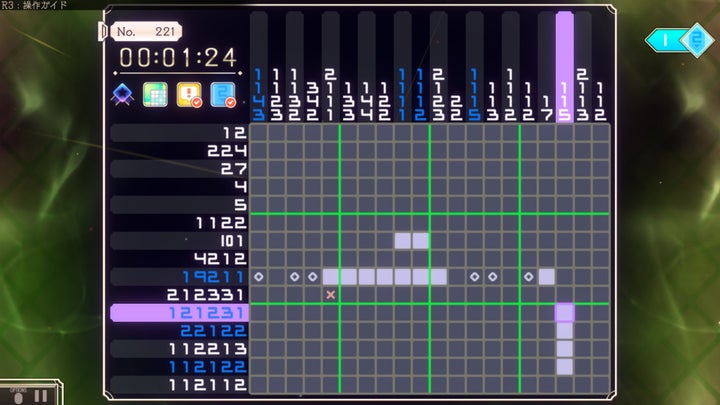The image size is (720, 405).
Task: Click the elapsed timer 00:01:24
Action: pos(178,58)
